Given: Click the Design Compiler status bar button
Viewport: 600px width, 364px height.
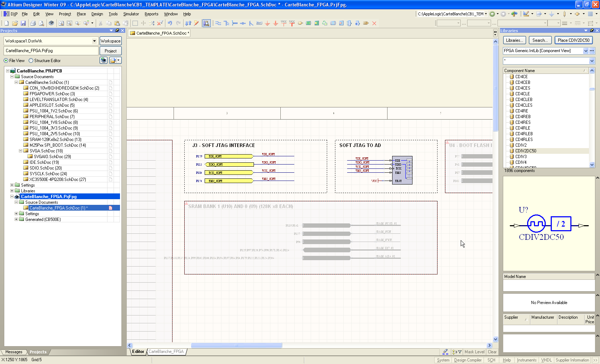Looking at the screenshot, I should (x=467, y=360).
